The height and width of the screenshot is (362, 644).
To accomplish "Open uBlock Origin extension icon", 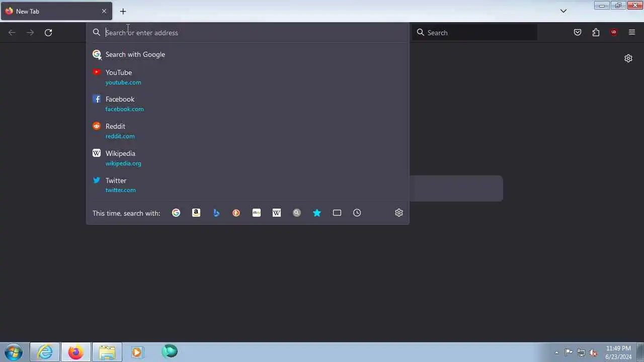I will pyautogui.click(x=614, y=32).
